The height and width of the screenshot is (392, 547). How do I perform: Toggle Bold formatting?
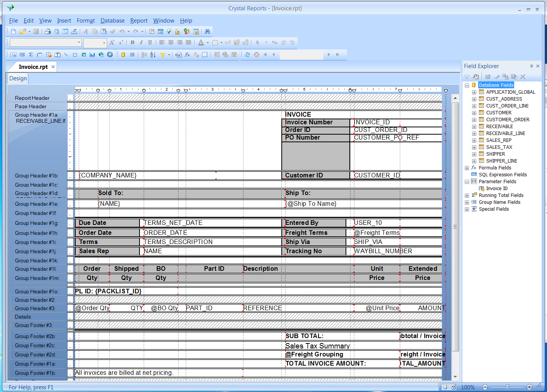[x=132, y=42]
